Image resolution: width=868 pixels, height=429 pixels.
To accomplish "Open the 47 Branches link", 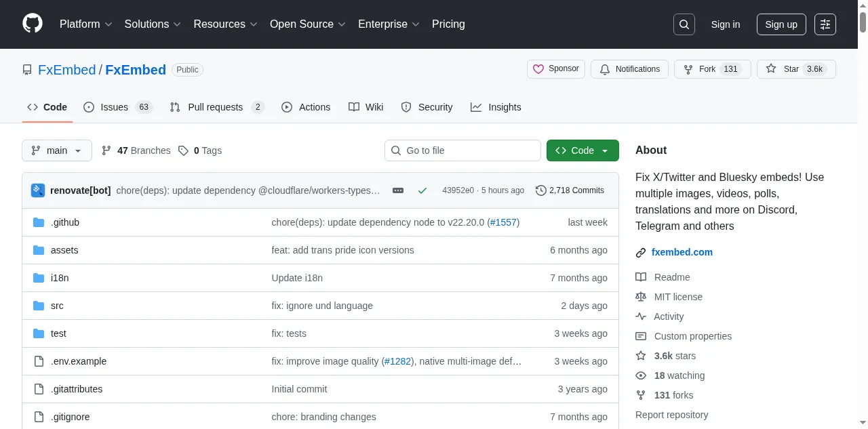I will click(136, 150).
